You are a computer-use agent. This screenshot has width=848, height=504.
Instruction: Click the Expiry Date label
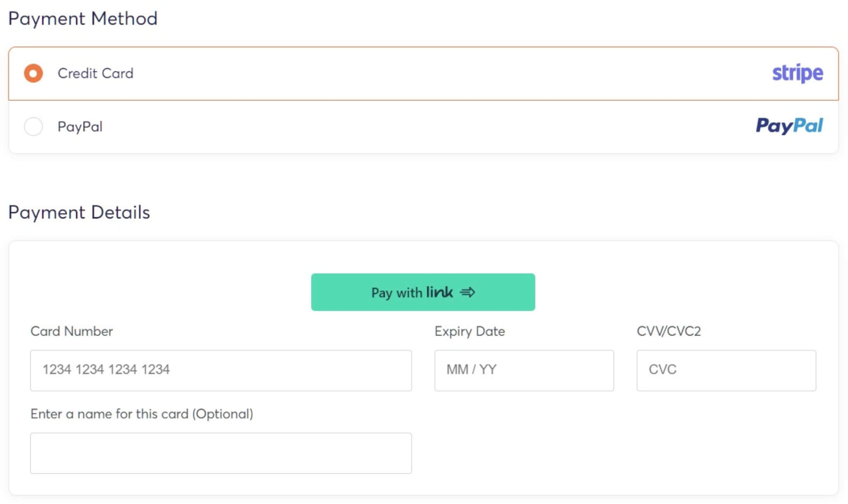470,331
